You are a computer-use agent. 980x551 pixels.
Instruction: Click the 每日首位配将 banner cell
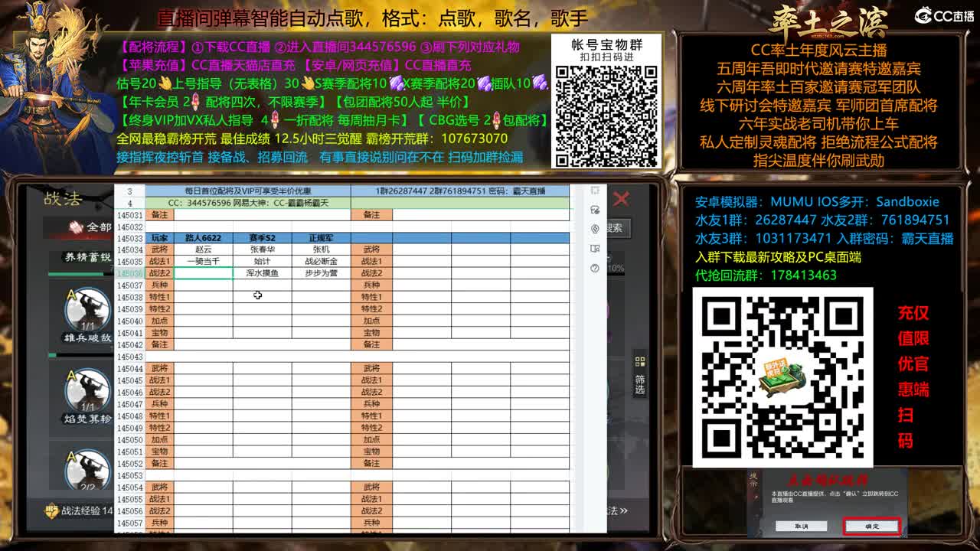(248, 191)
